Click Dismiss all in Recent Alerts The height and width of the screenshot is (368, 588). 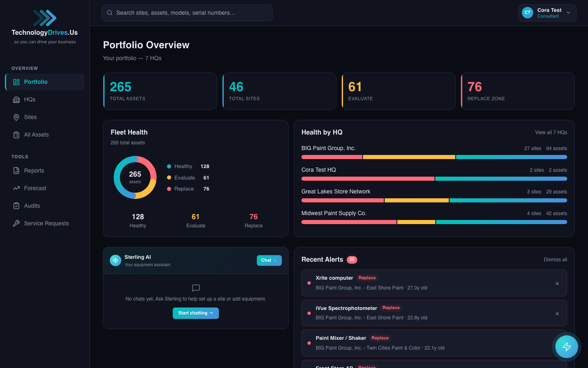tap(555, 260)
